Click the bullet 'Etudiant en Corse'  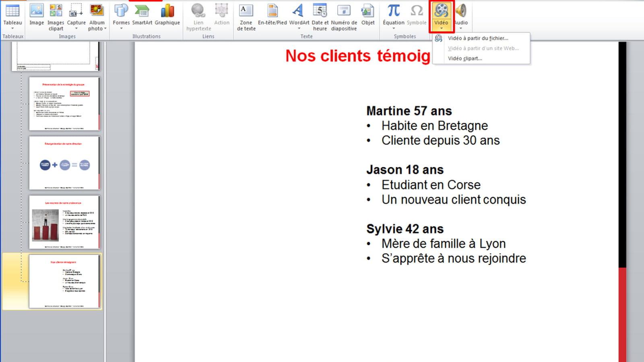tap(431, 185)
